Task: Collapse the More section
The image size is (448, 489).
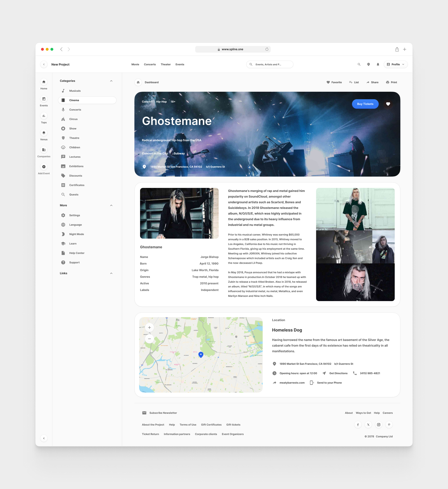Action: point(111,205)
